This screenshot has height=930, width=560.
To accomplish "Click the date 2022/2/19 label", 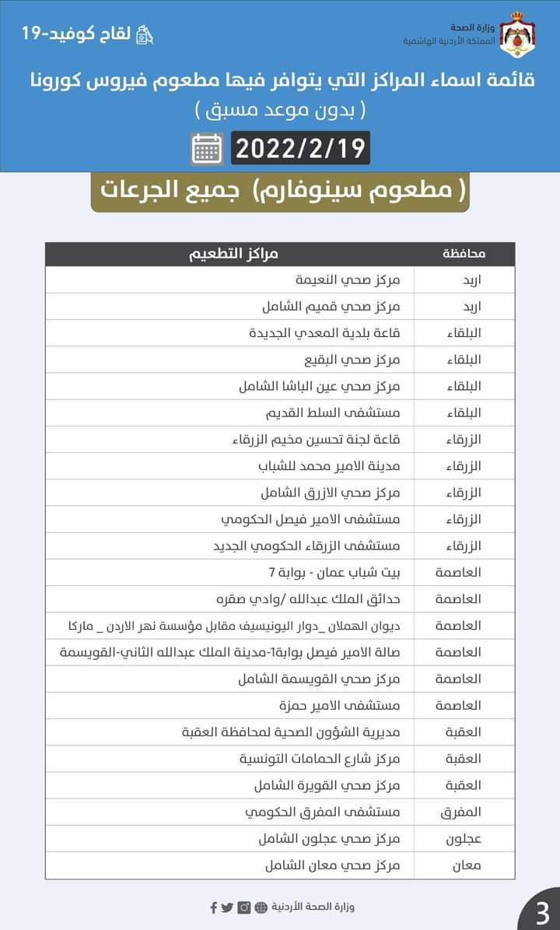I will click(300, 148).
